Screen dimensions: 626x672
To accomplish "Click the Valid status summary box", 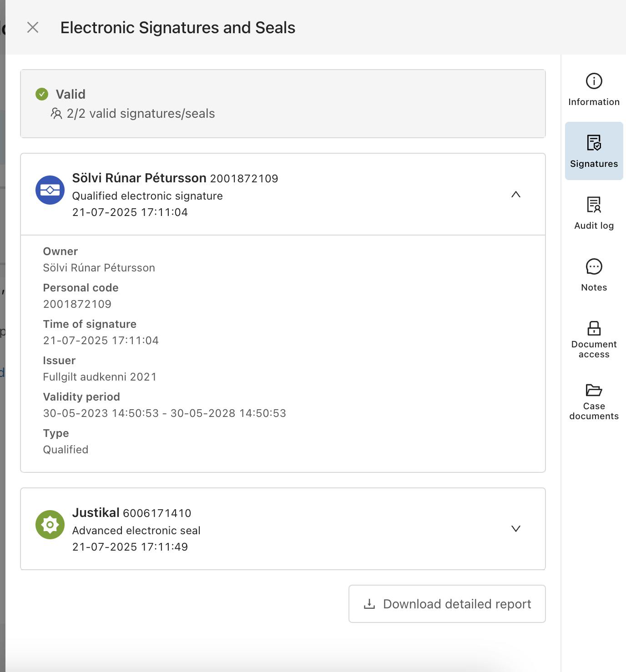I will pyautogui.click(x=283, y=104).
